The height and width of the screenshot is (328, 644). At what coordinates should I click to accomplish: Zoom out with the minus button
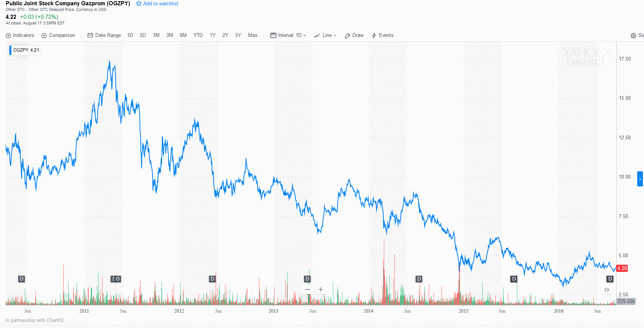point(308,290)
